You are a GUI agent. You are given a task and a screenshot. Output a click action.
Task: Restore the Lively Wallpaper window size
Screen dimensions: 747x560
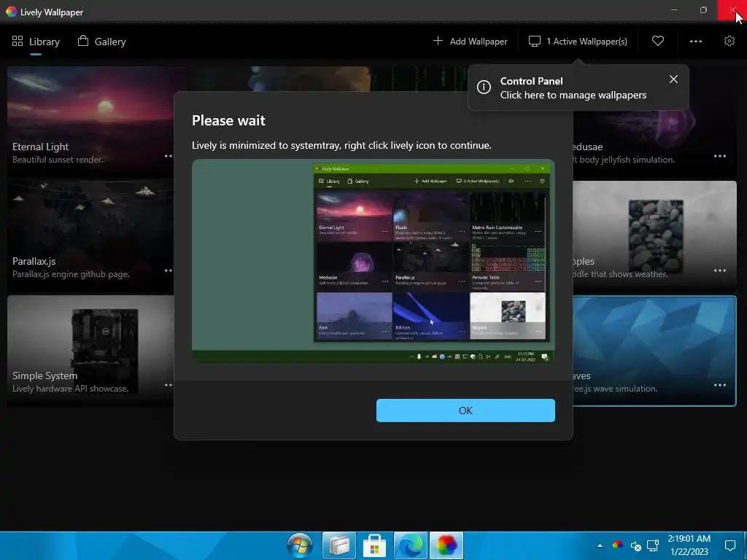coord(704,10)
